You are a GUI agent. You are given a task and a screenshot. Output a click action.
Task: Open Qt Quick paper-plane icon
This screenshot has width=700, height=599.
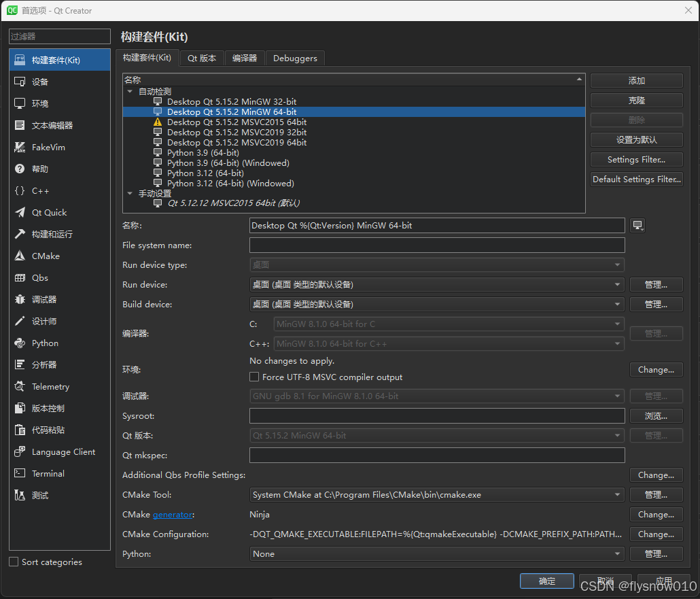(20, 213)
